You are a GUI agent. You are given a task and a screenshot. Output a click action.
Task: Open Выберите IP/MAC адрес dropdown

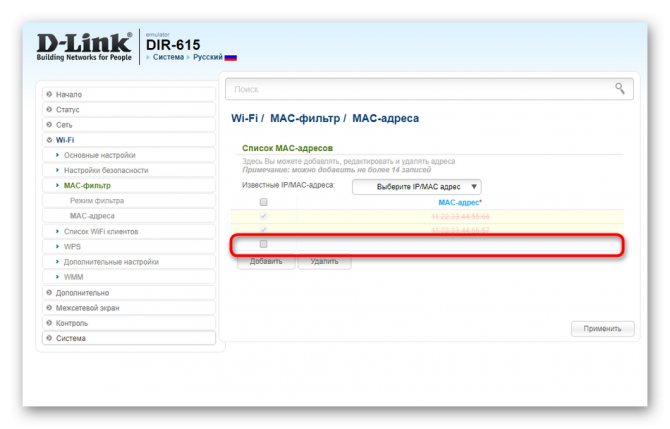tap(417, 187)
